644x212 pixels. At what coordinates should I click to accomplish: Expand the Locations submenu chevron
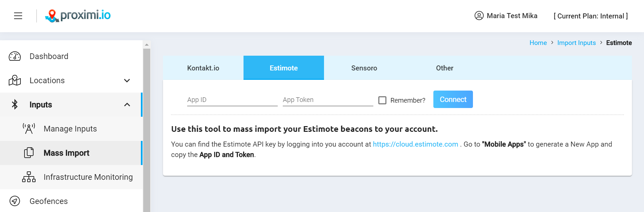point(127,81)
